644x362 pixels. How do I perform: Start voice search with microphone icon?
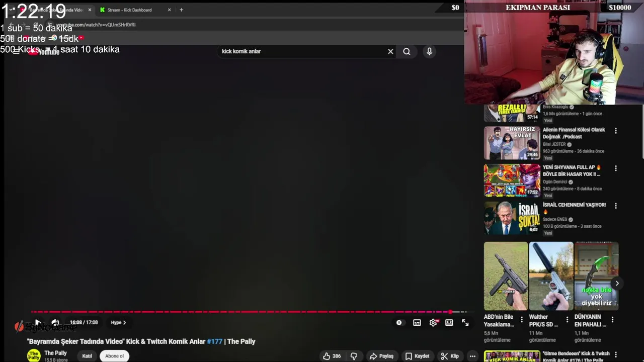429,51
